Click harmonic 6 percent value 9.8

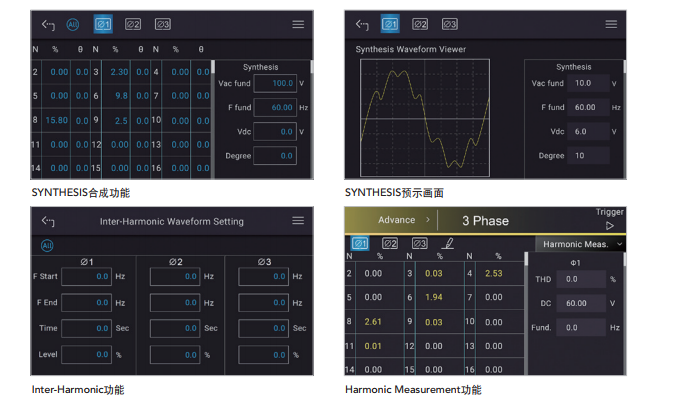tap(121, 96)
